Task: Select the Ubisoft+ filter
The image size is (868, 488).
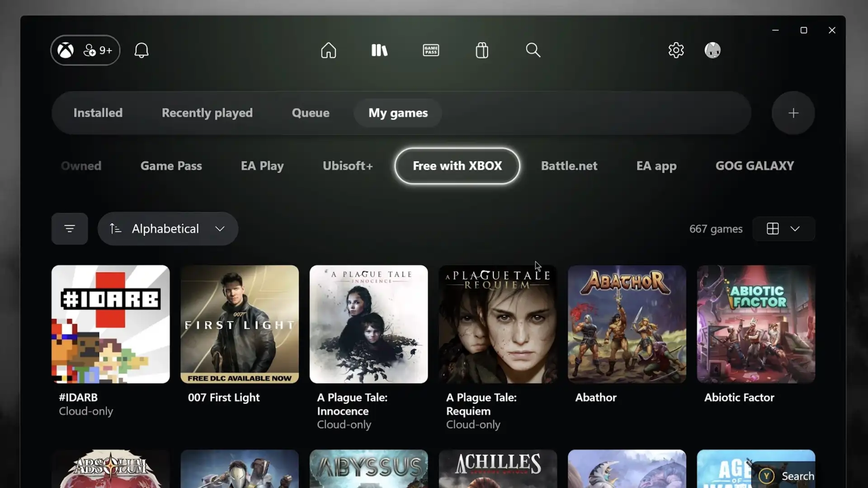Action: tap(348, 166)
